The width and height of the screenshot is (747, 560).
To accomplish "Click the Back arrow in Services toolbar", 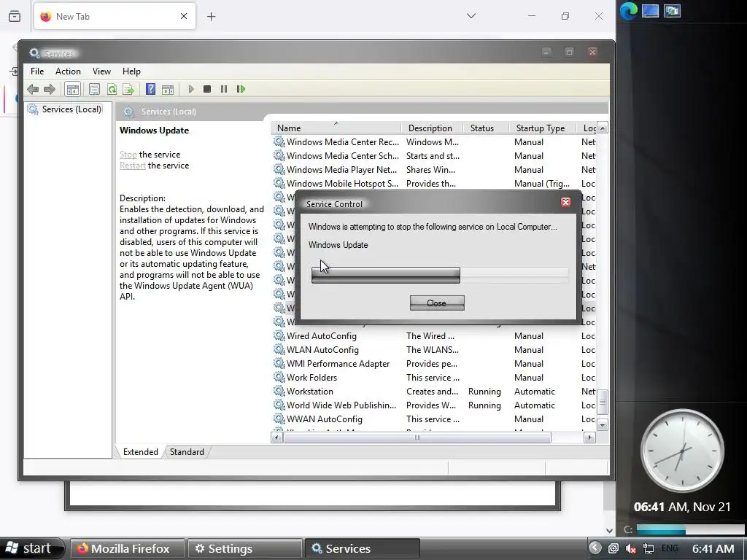I will (x=33, y=89).
